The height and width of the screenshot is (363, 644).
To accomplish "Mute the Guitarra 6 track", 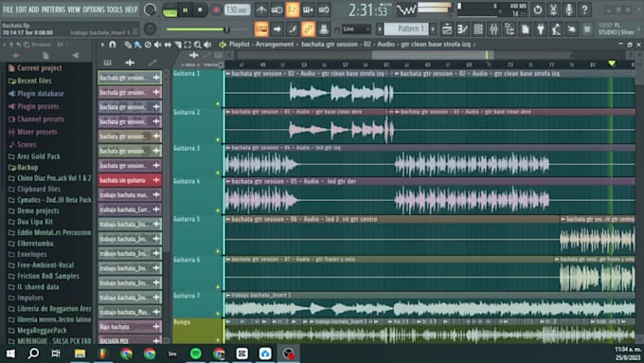I will 218,287.
